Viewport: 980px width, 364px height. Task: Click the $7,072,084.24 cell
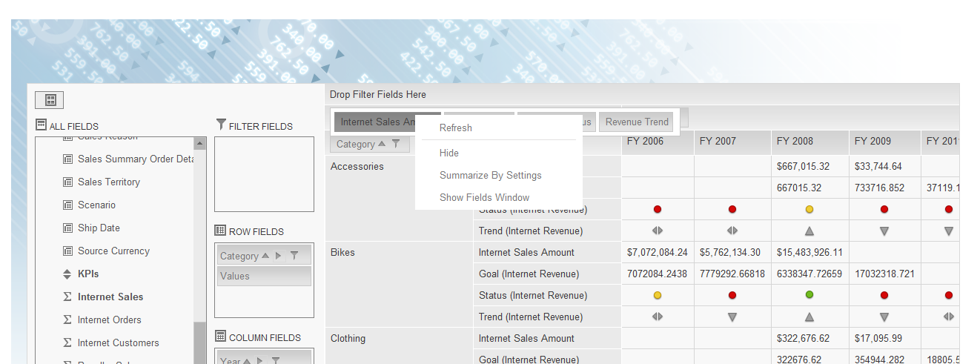[658, 252]
